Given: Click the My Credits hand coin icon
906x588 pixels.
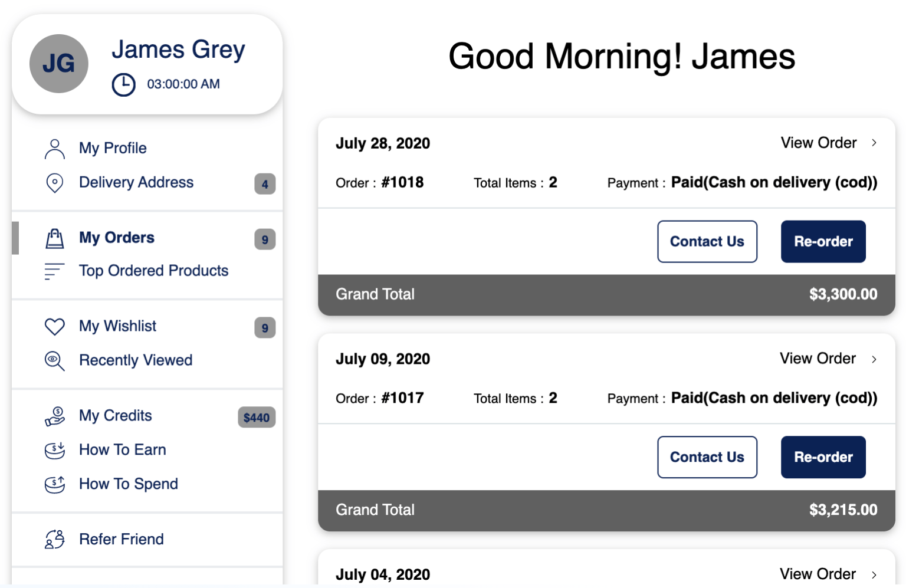Looking at the screenshot, I should coord(55,416).
